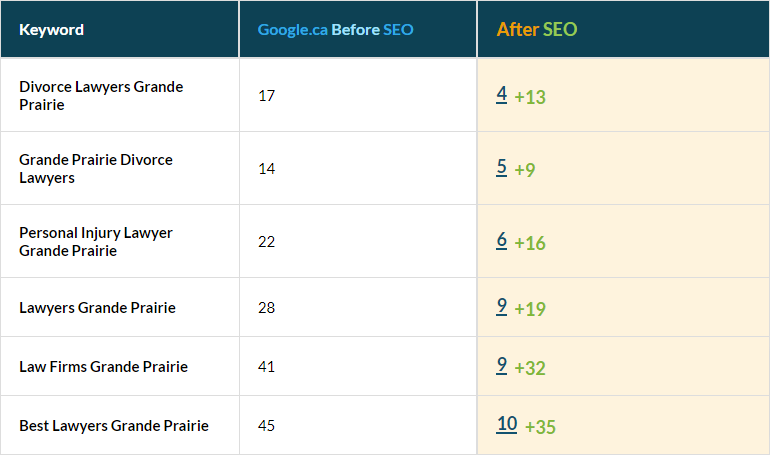The height and width of the screenshot is (456, 770).
Task: Click rank 9 link beside +32
Action: 502,365
